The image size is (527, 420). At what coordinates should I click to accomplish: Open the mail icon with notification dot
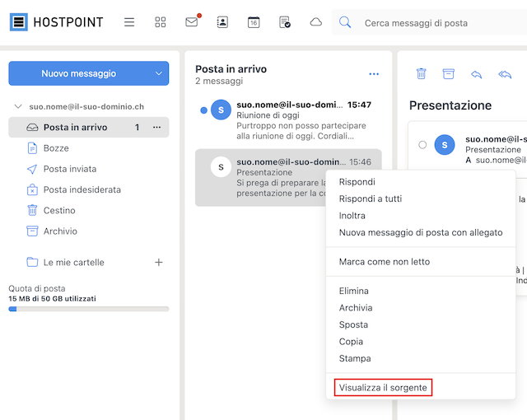pyautogui.click(x=193, y=21)
